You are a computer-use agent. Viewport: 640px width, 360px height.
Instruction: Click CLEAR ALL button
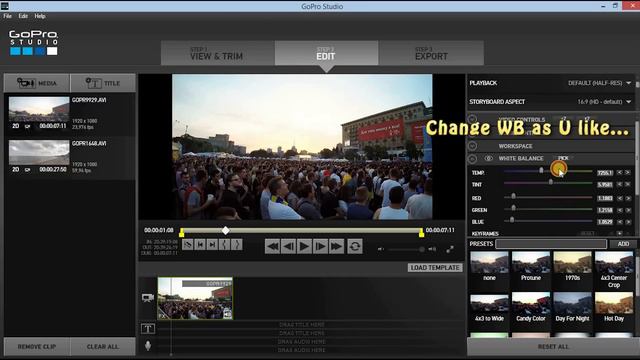pyautogui.click(x=103, y=347)
